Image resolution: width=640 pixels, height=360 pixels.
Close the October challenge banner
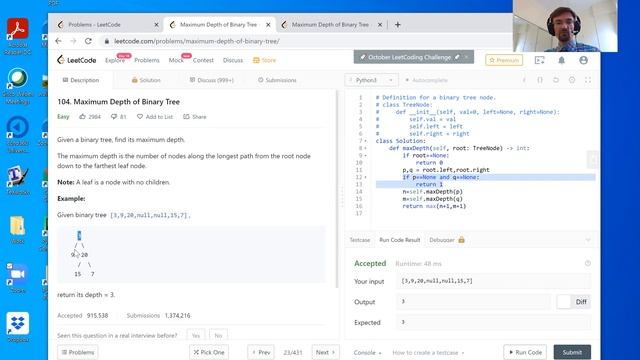467,57
